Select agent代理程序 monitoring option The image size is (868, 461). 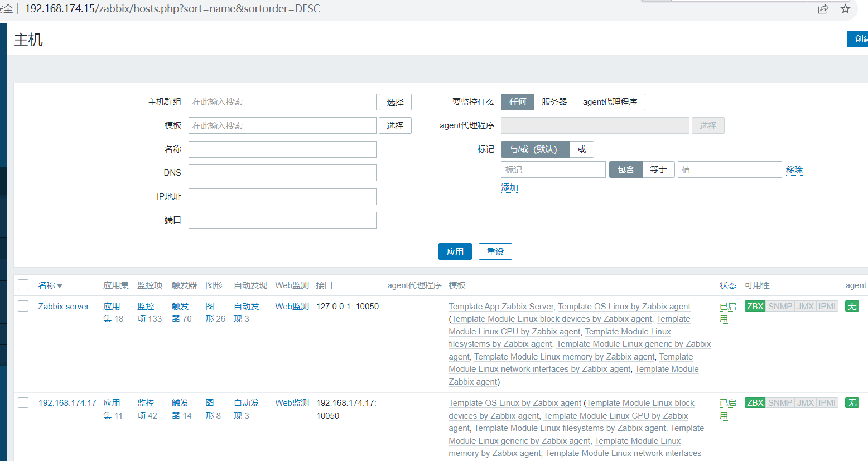pyautogui.click(x=610, y=102)
